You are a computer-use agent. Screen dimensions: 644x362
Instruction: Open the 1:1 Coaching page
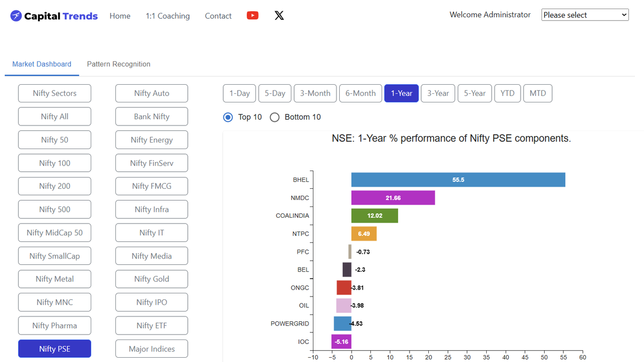point(167,16)
